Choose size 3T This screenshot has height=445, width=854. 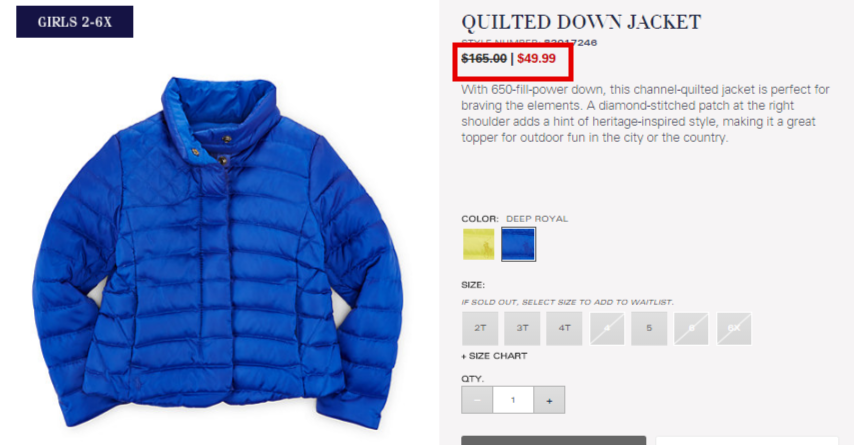point(522,328)
